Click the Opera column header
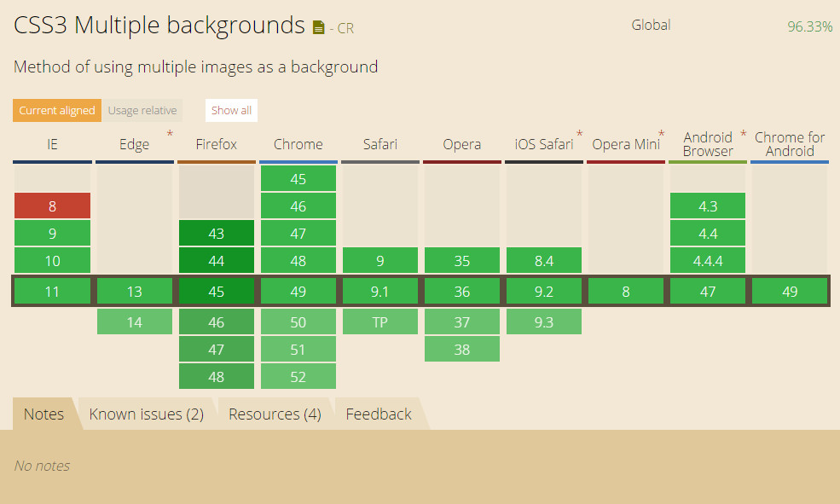This screenshot has width=840, height=504. [x=461, y=144]
